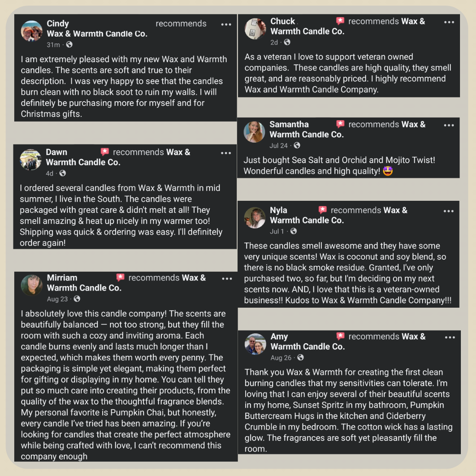Open three-dot menu on Chuck's review
The image size is (476, 476).
coord(449,22)
